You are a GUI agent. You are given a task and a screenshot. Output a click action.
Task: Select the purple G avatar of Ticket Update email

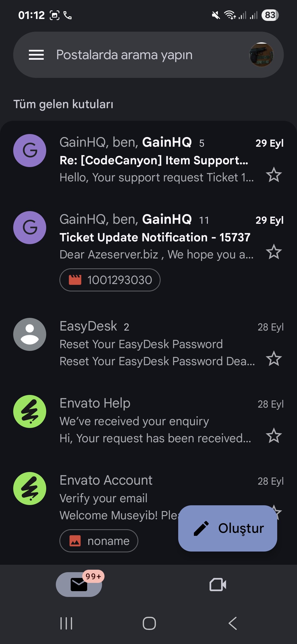[x=30, y=228]
